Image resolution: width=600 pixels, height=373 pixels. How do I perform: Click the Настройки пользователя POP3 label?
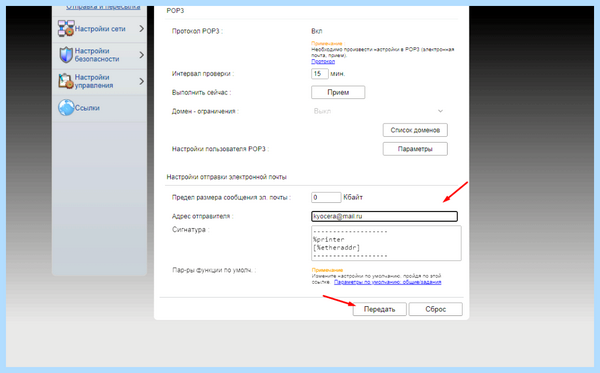[220, 149]
